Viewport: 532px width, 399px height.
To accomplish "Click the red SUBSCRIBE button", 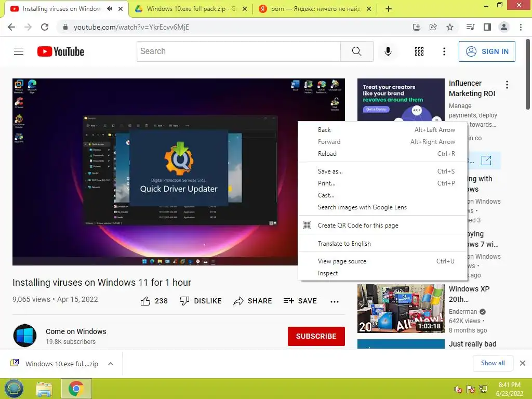I will point(316,336).
